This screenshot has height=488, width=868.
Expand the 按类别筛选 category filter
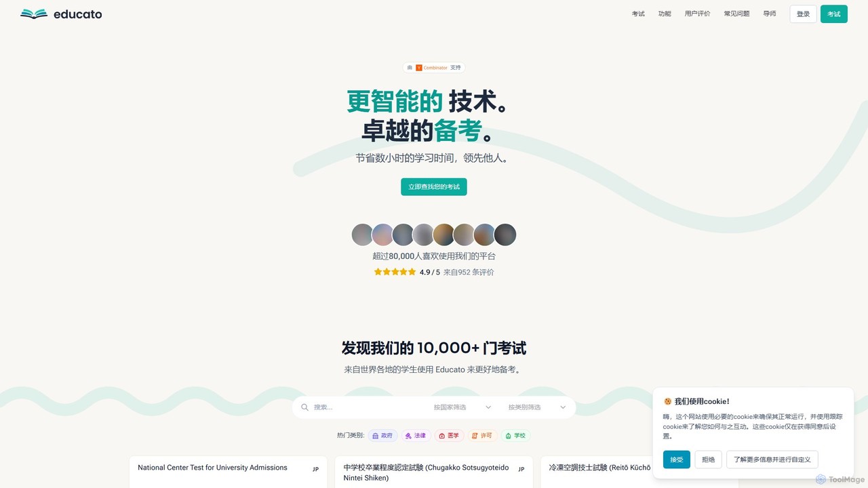(x=537, y=407)
